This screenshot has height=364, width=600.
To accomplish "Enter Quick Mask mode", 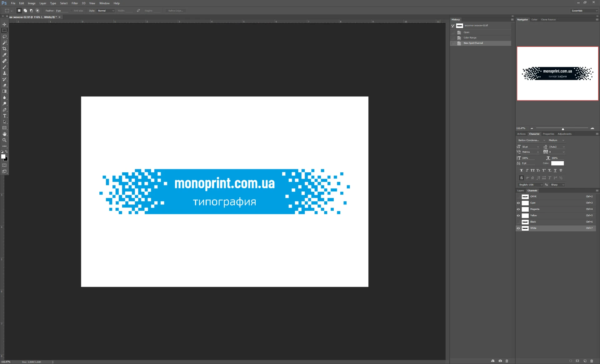I will [x=4, y=165].
